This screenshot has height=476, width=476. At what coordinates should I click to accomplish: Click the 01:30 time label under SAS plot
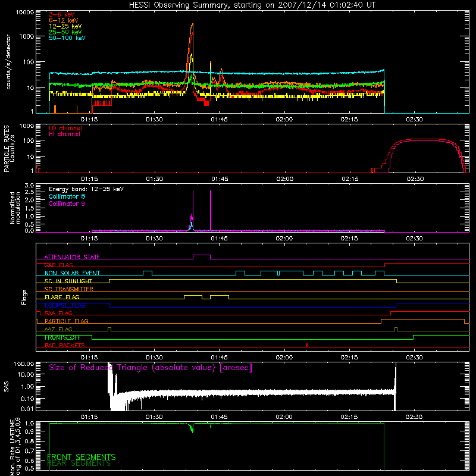154,417
